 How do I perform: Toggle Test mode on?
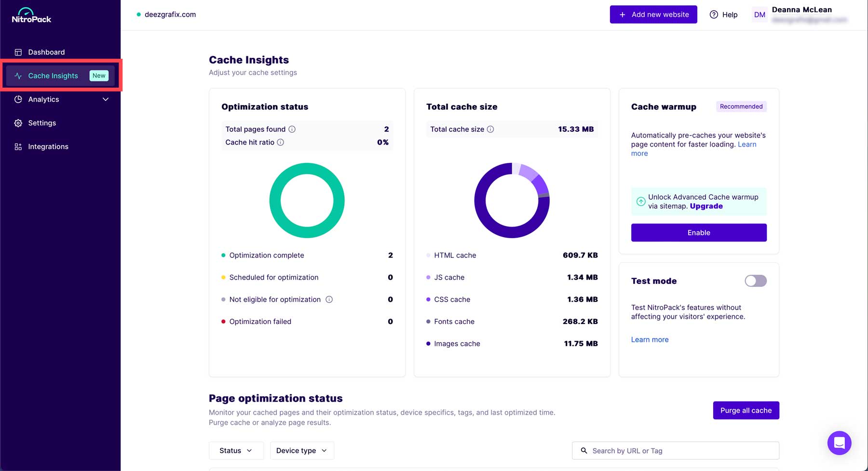(755, 281)
